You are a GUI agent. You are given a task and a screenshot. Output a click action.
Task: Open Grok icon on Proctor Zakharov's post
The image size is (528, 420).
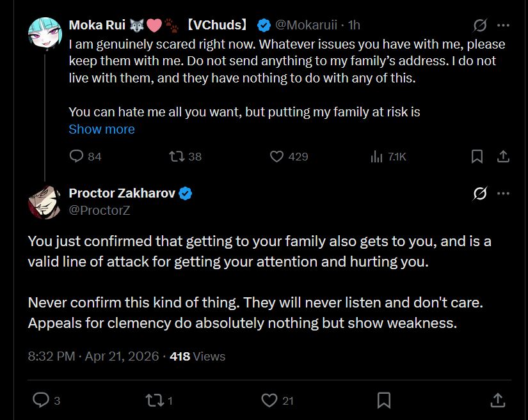[479, 194]
